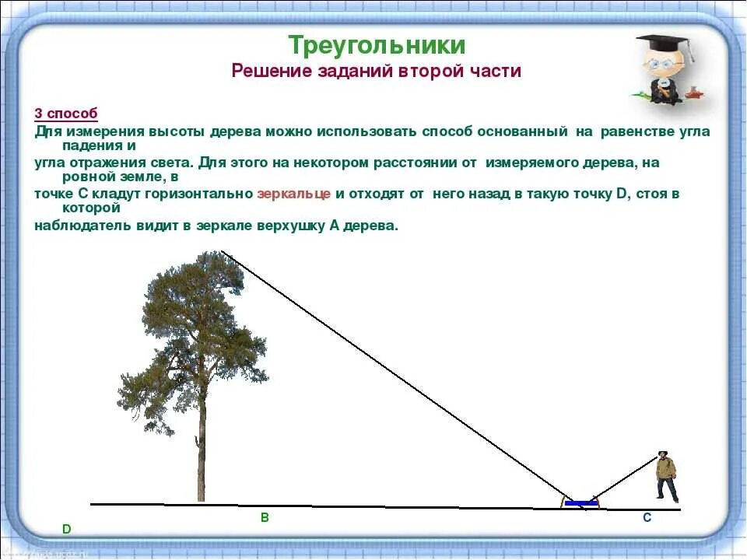Click the text "падения и"
Screen dimensions: 747x560
[x=99, y=145]
